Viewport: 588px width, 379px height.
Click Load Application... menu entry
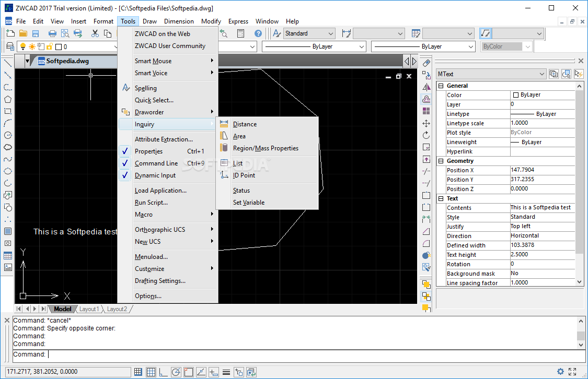tap(168, 190)
